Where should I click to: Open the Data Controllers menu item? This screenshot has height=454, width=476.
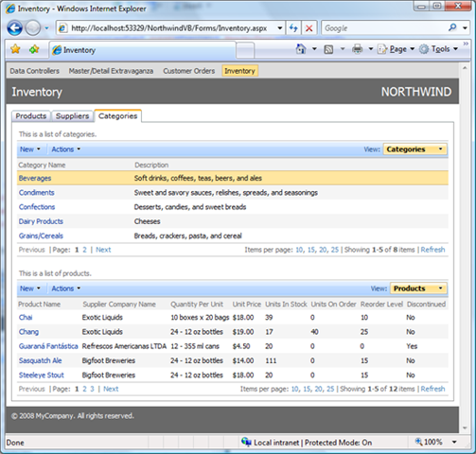(x=34, y=71)
